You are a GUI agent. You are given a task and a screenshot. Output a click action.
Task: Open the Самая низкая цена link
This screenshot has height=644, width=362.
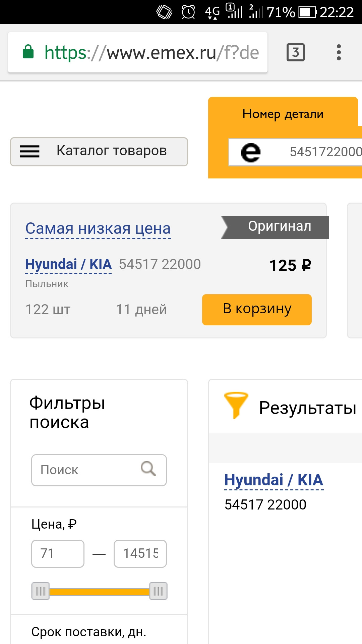coord(98,229)
